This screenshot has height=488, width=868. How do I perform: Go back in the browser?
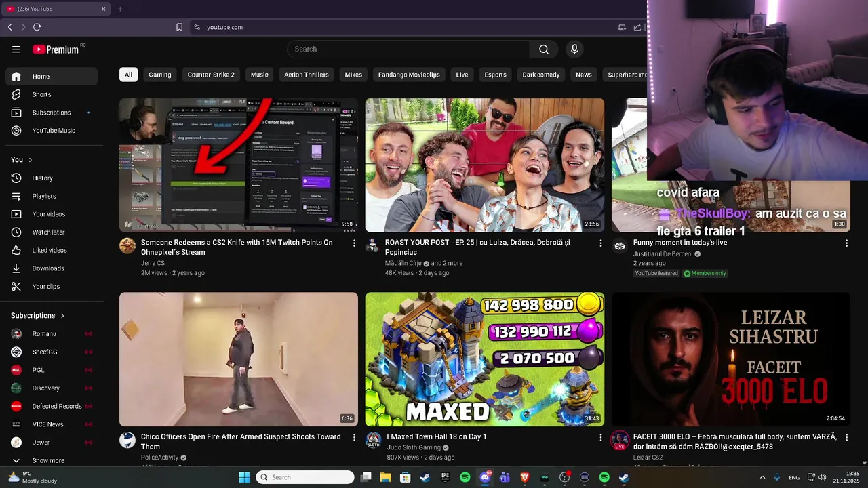click(9, 27)
